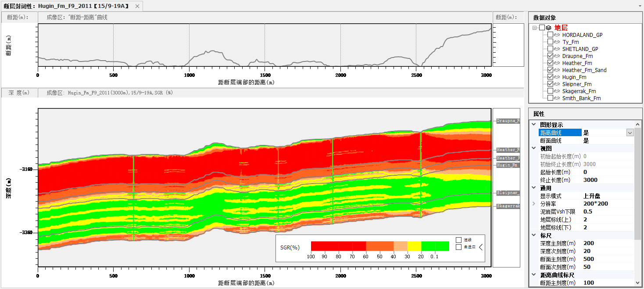Enable the Smith_Bank_Fm checkbox

pos(550,98)
